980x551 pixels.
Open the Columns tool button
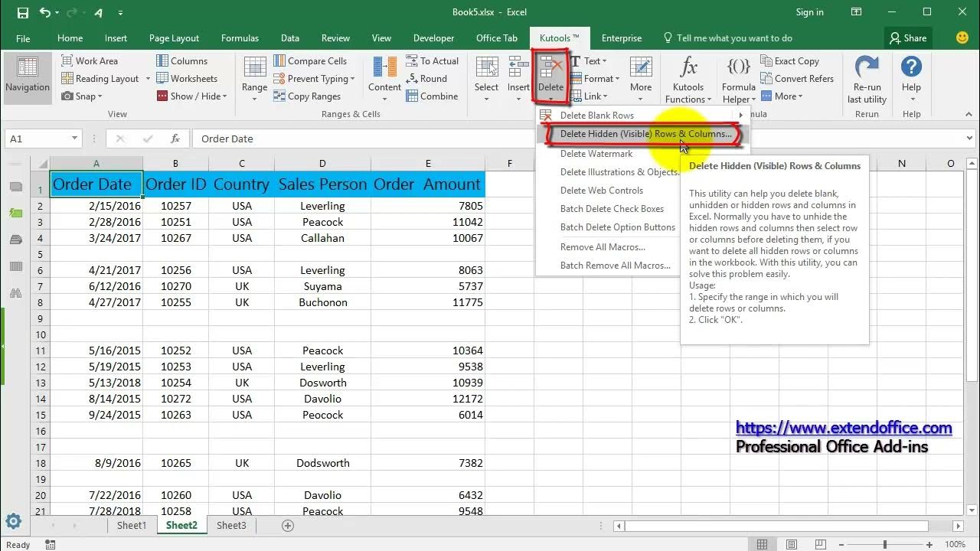[181, 61]
